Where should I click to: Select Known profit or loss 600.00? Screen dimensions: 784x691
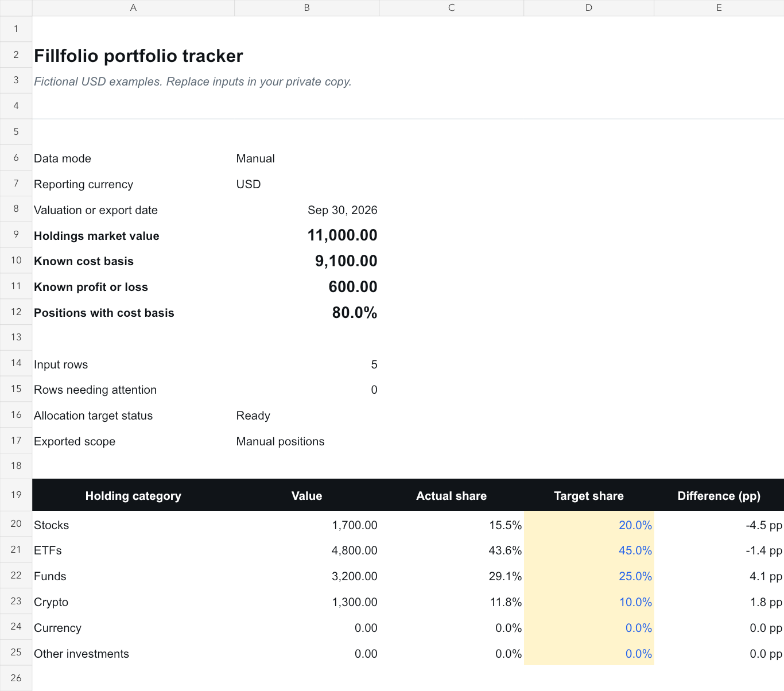[306, 287]
